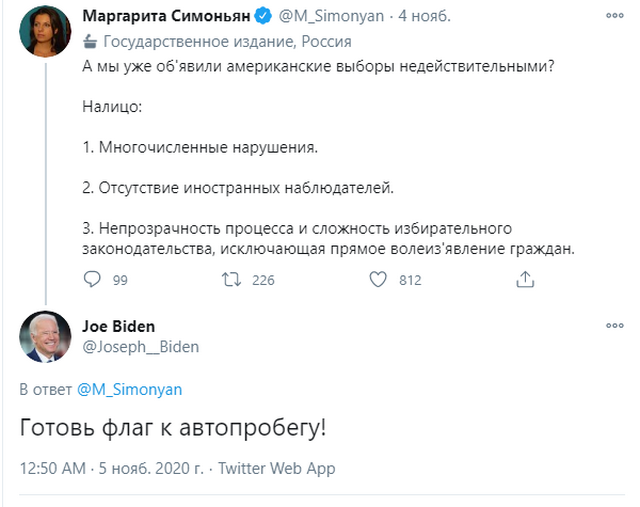Like the tweet with 812 likes
This screenshot has height=507, width=640.
pyautogui.click(x=379, y=281)
